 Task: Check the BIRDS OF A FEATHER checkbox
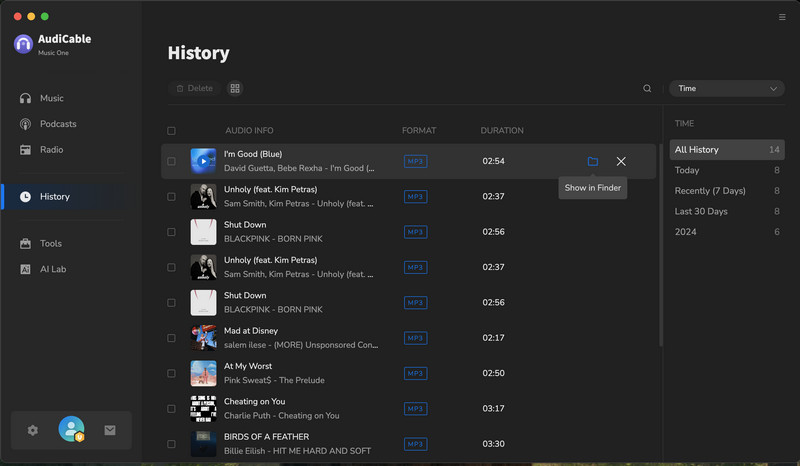pyautogui.click(x=171, y=444)
